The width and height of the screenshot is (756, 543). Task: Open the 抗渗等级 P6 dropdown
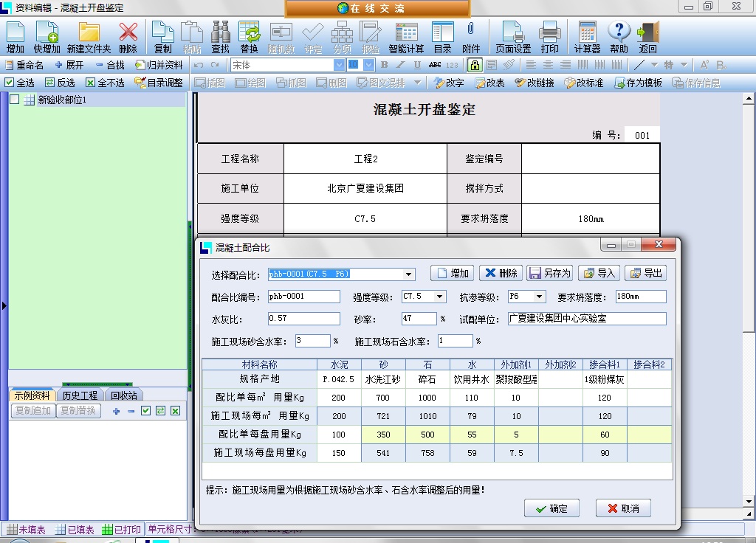tap(540, 297)
